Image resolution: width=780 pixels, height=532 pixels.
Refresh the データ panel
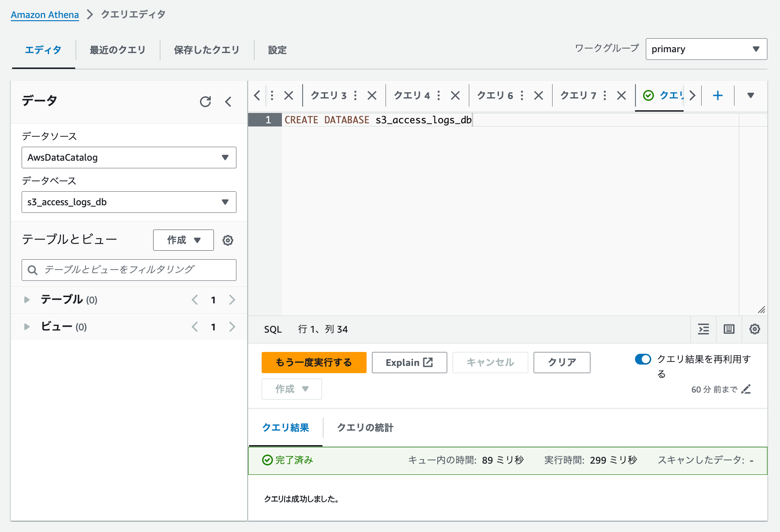pos(206,102)
